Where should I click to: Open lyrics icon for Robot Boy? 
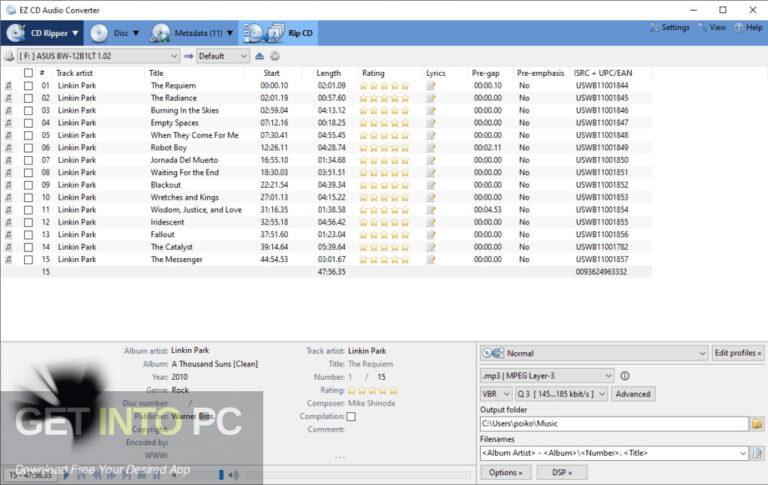431,148
